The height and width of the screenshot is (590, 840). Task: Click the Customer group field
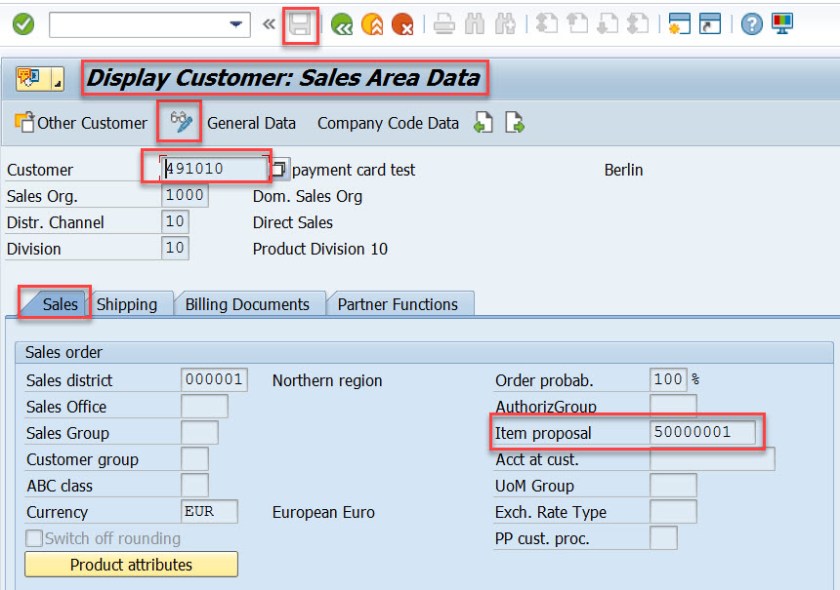pyautogui.click(x=194, y=459)
